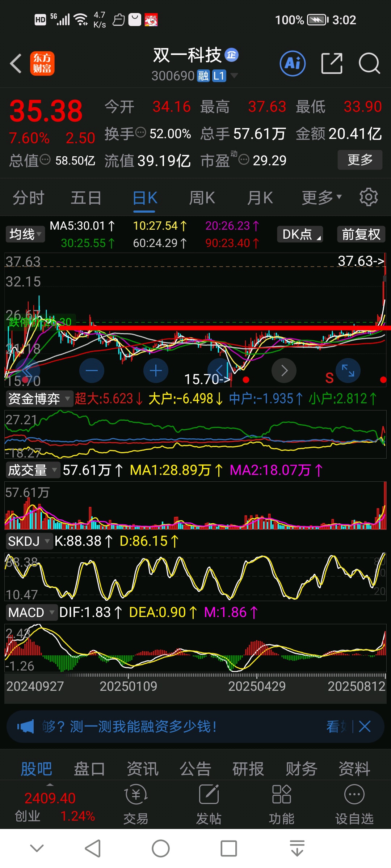Open the 发帖 post icon
The width and height of the screenshot is (391, 868).
point(209,805)
